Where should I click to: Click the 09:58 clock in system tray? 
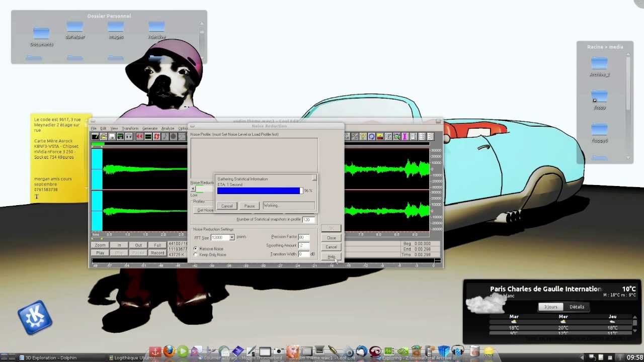634,357
